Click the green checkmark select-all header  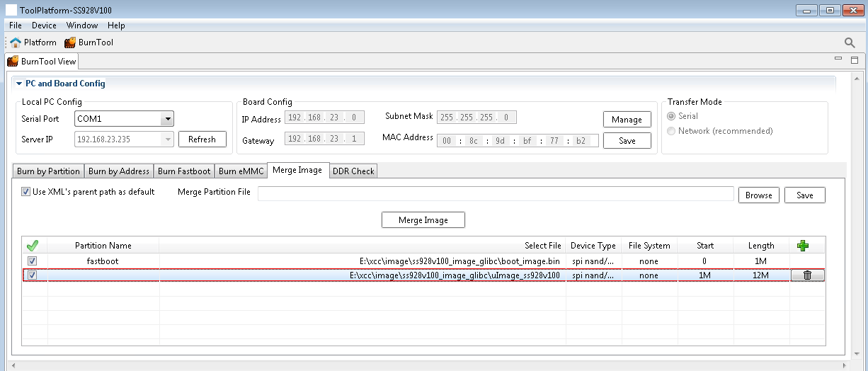[x=32, y=246]
